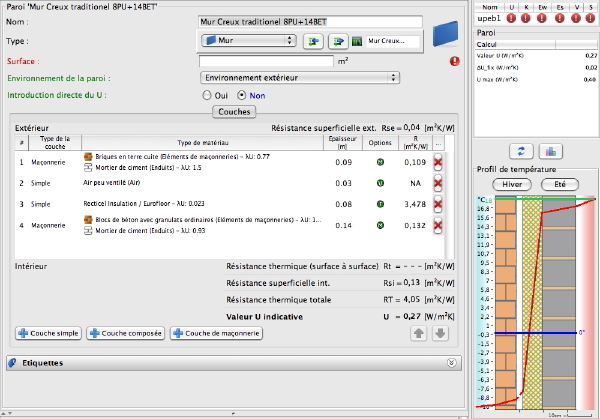
Task: Remove the Recticel insulation layer row
Action: (x=437, y=204)
